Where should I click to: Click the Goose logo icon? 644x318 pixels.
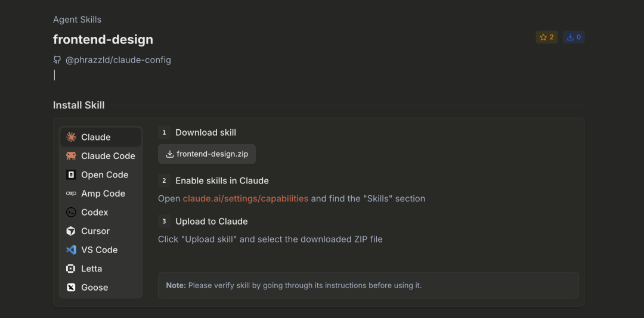(x=71, y=288)
